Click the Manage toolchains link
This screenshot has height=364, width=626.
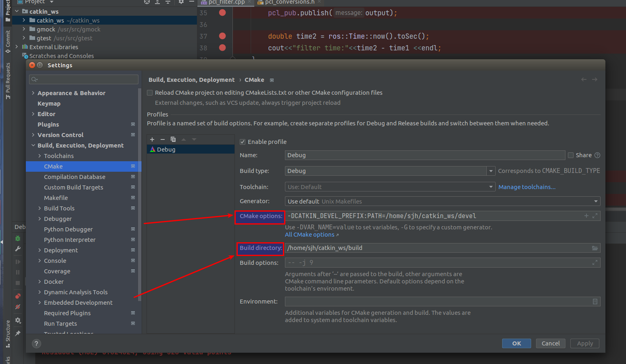pyautogui.click(x=527, y=187)
